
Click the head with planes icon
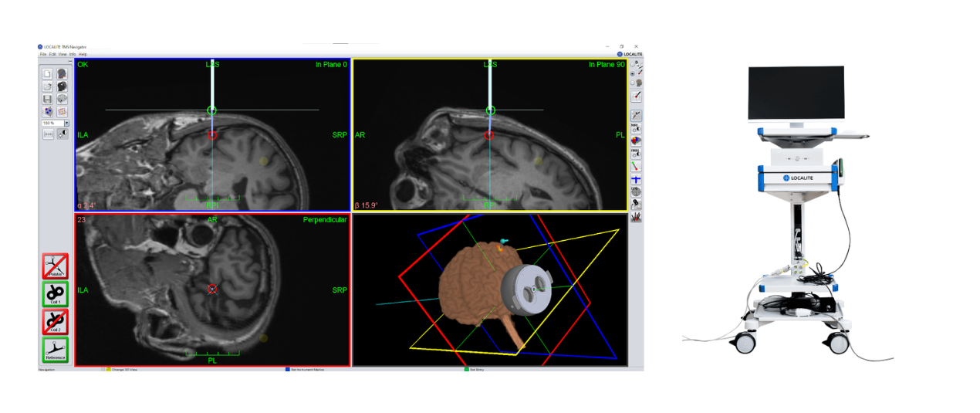coord(62,74)
